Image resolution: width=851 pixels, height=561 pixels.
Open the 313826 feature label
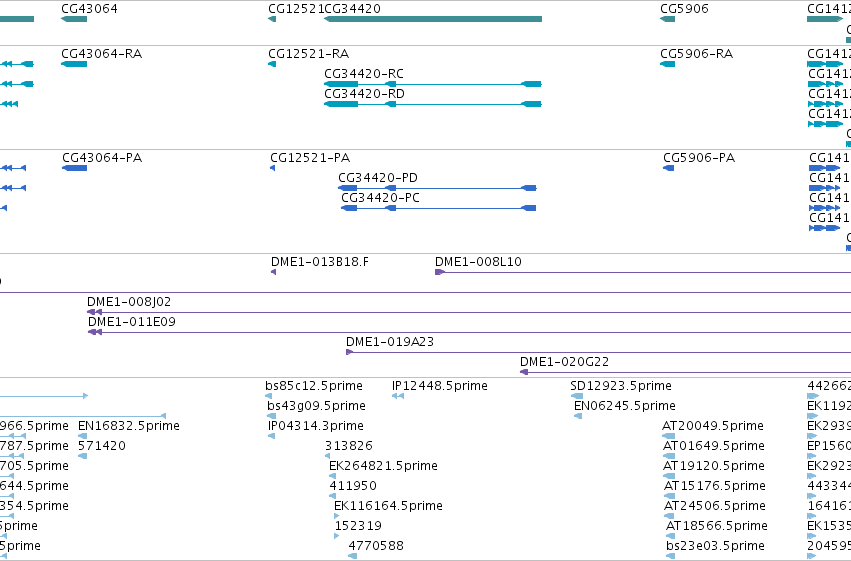(x=349, y=446)
